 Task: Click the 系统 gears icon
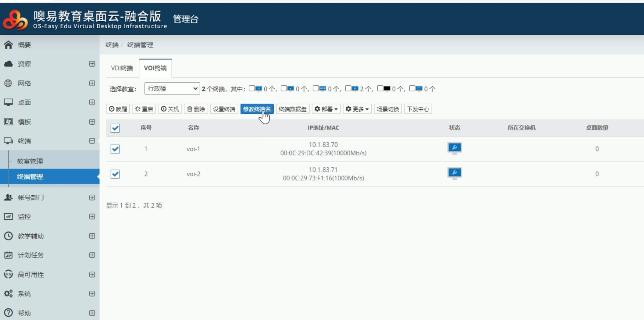[8, 294]
